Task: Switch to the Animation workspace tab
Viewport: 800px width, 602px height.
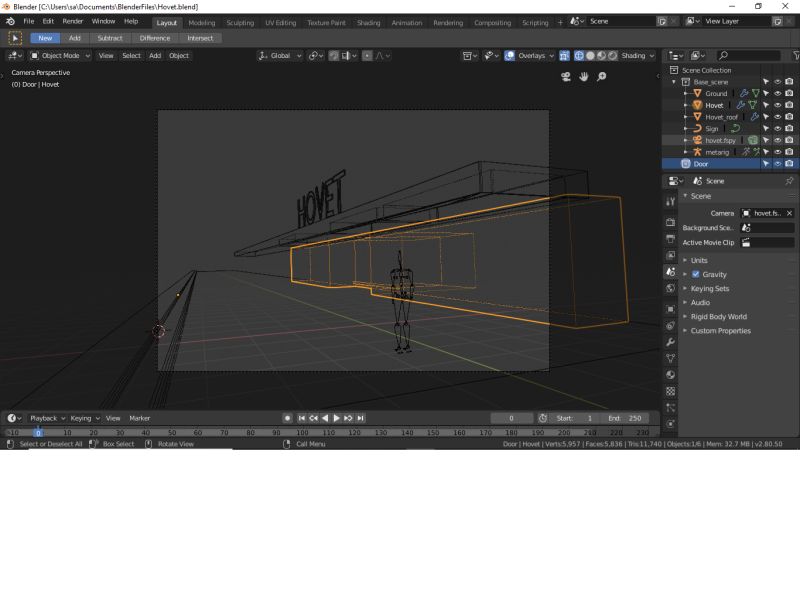Action: point(410,21)
